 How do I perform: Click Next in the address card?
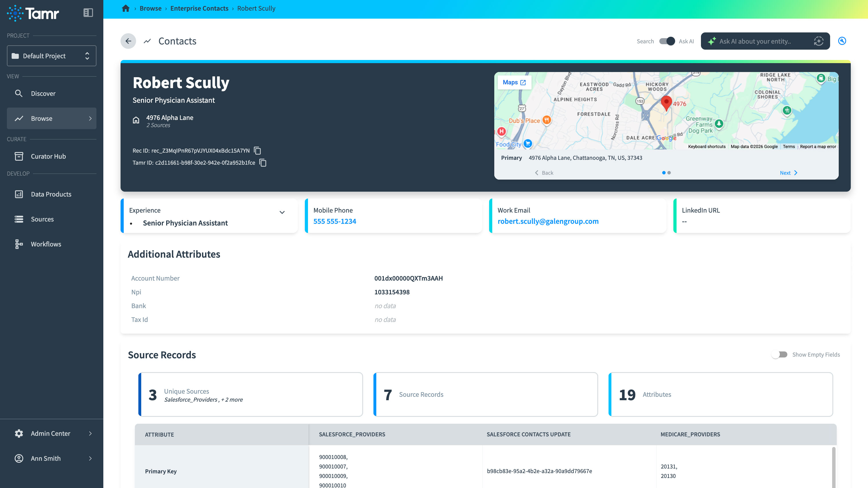pos(788,173)
